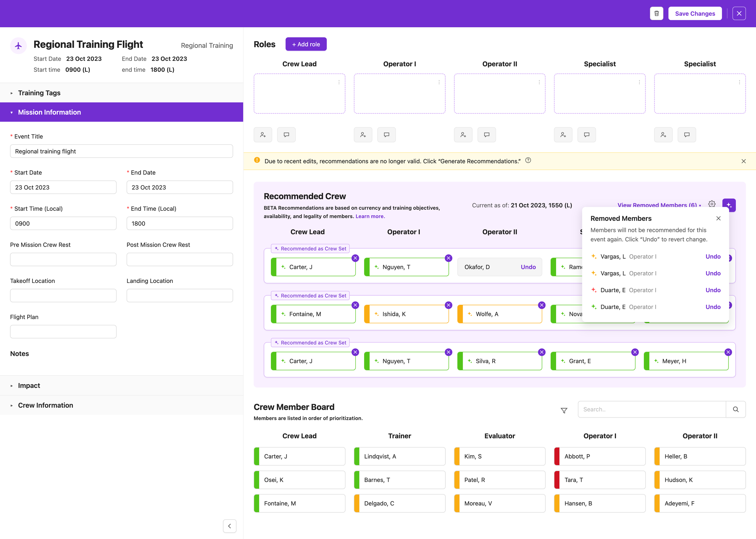Open recommendation settings gear icon
Viewport: 756px width, 539px height.
click(712, 204)
